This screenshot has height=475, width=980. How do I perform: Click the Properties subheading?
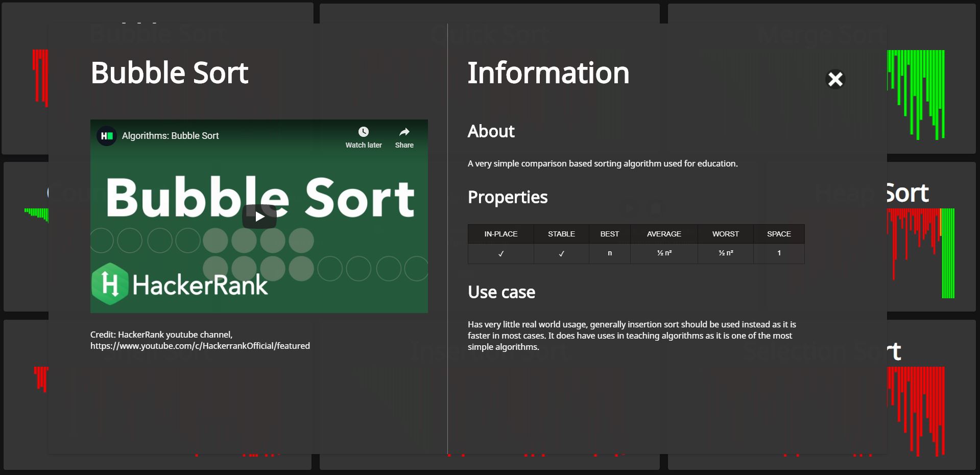click(508, 197)
